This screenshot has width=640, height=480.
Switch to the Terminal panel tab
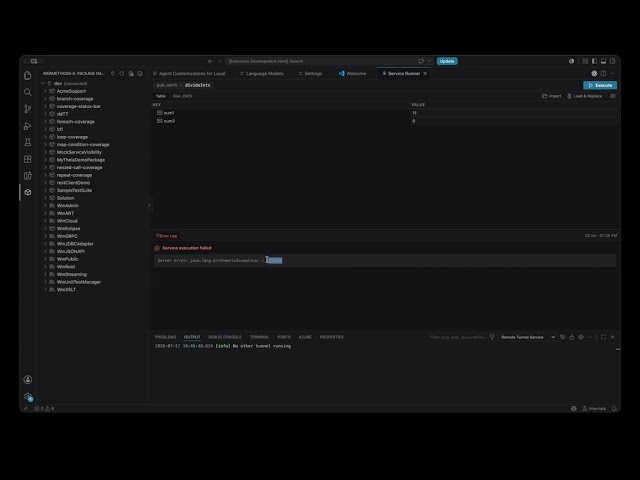(x=259, y=337)
